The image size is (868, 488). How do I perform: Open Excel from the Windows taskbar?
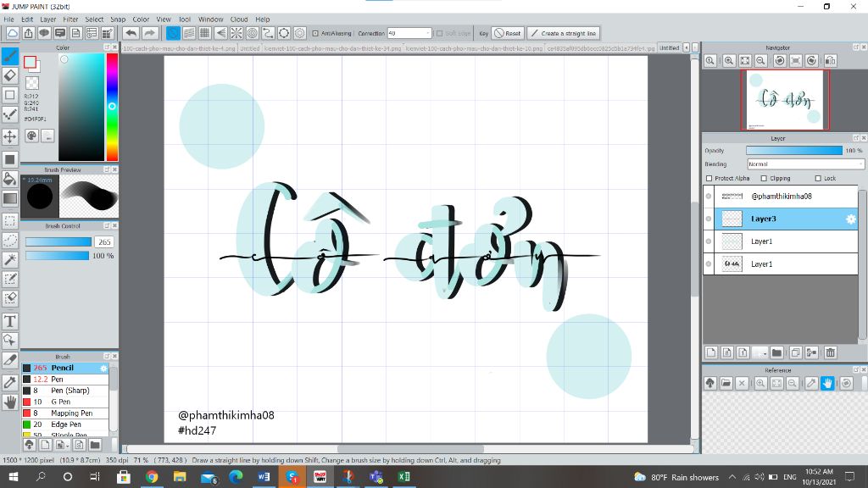(404, 476)
